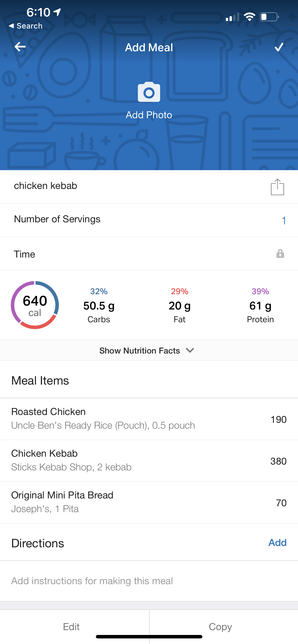This screenshot has height=644, width=298.
Task: Tap the Add Photo label
Action: pyautogui.click(x=149, y=115)
